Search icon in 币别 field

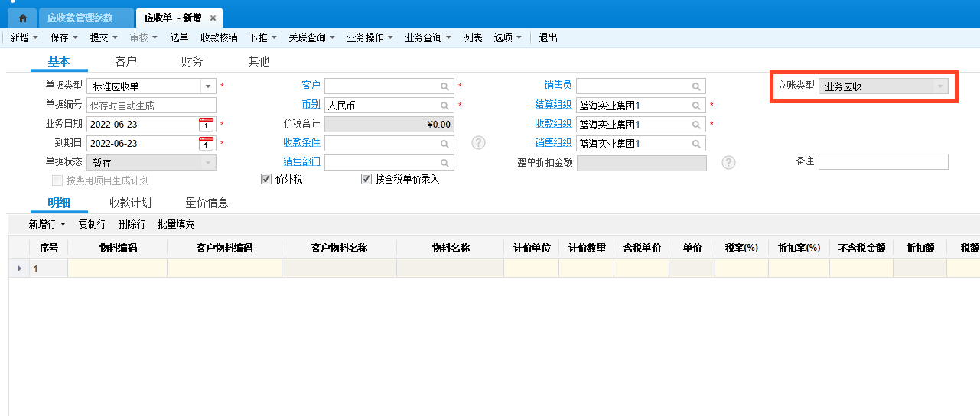point(444,106)
